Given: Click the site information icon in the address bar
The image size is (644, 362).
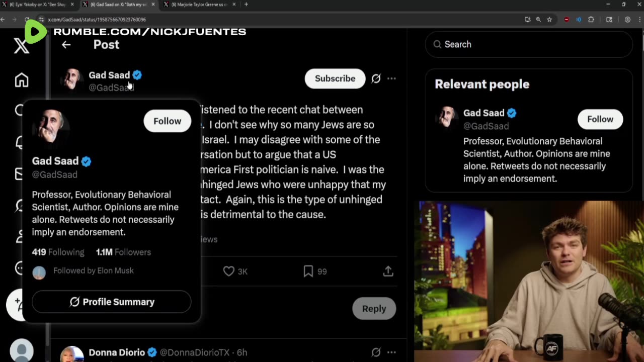Looking at the screenshot, I should point(41,20).
